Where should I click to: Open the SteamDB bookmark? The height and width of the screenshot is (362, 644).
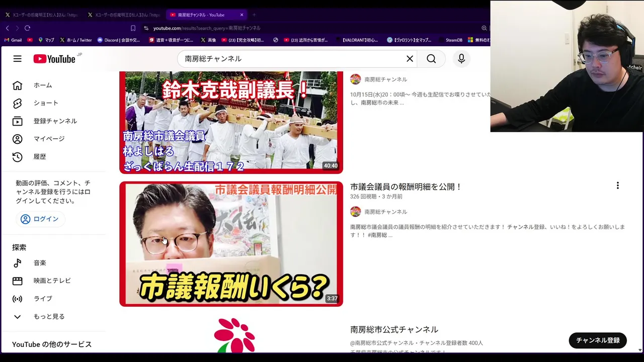[x=450, y=40]
